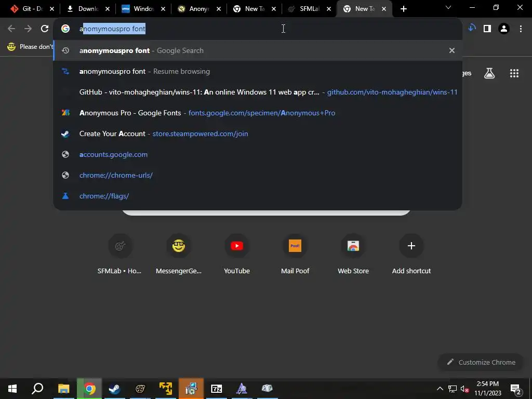Open 'Please don't' bookmark in bookmarks bar
Viewport: 532px width, 399px height.
click(x=31, y=46)
